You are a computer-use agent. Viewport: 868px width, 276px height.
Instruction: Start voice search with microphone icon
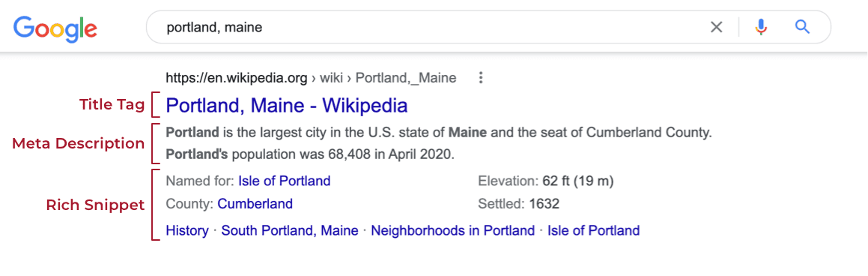point(762,26)
